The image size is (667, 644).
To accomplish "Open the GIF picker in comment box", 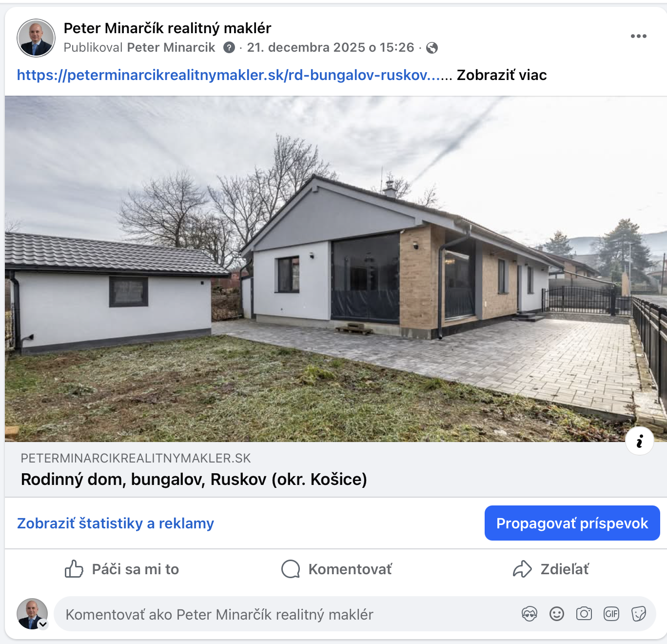I will click(x=611, y=614).
